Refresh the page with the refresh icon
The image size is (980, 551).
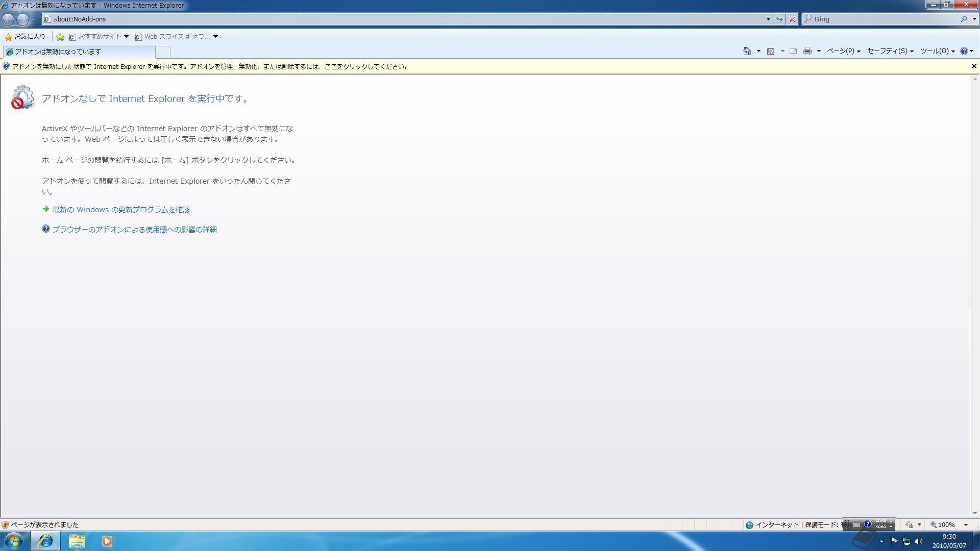[x=779, y=19]
